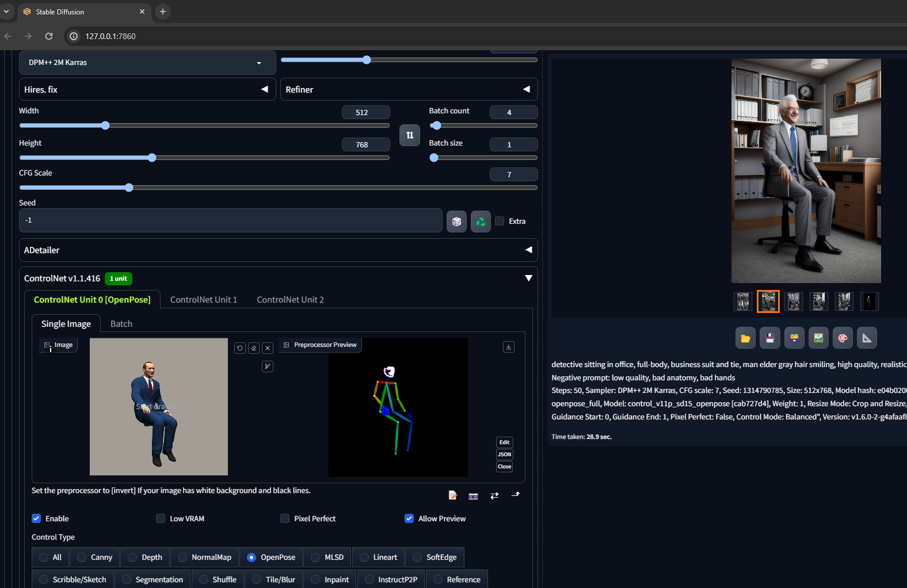Adjust the CFG Scale slider handle
This screenshot has width=907, height=588.
(129, 188)
